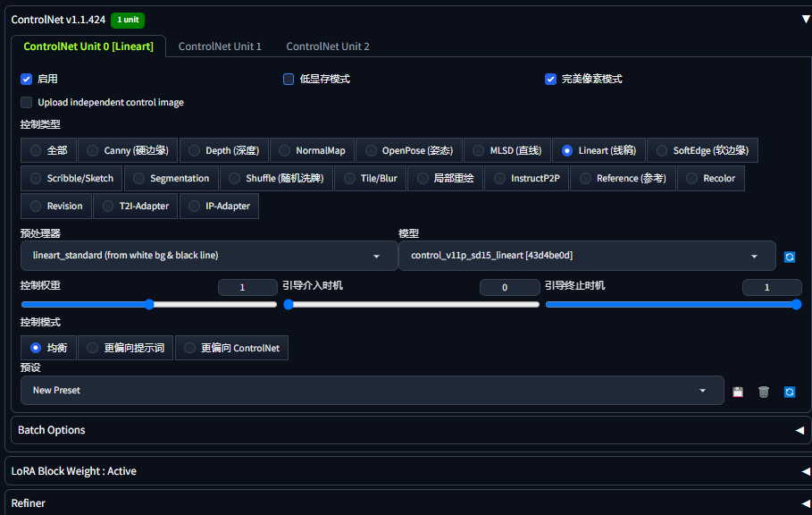The image size is (812, 515).
Task: Set control mode to 更偏向 ControlNet
Action: [x=231, y=348]
